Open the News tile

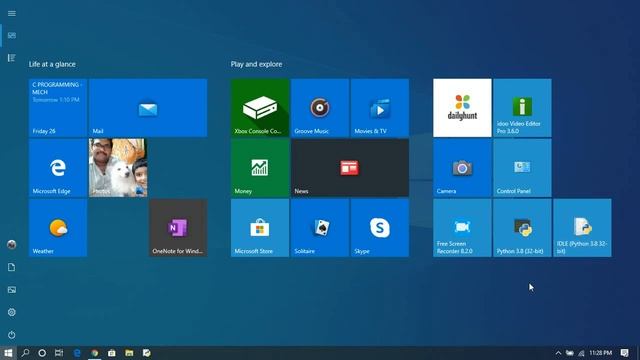click(x=350, y=168)
